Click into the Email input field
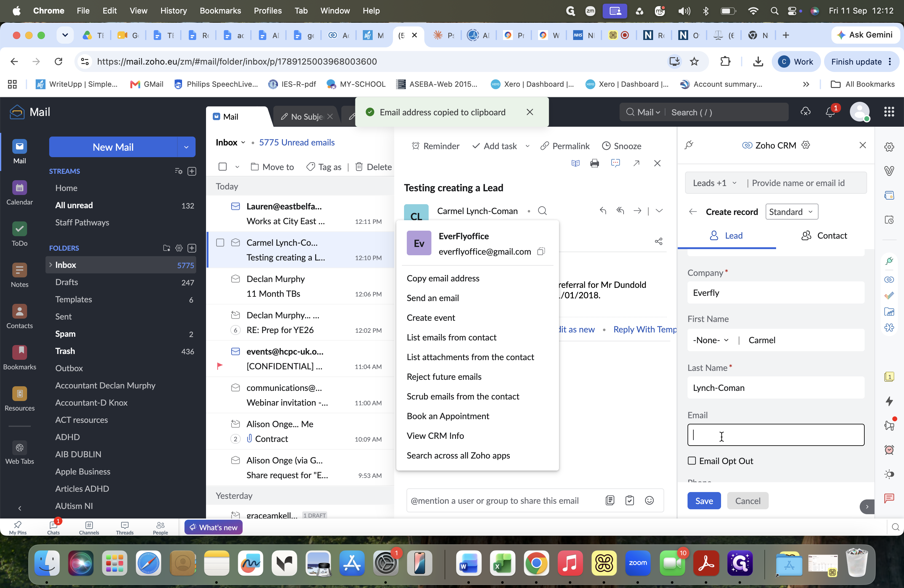This screenshot has height=588, width=904. pyautogui.click(x=775, y=435)
